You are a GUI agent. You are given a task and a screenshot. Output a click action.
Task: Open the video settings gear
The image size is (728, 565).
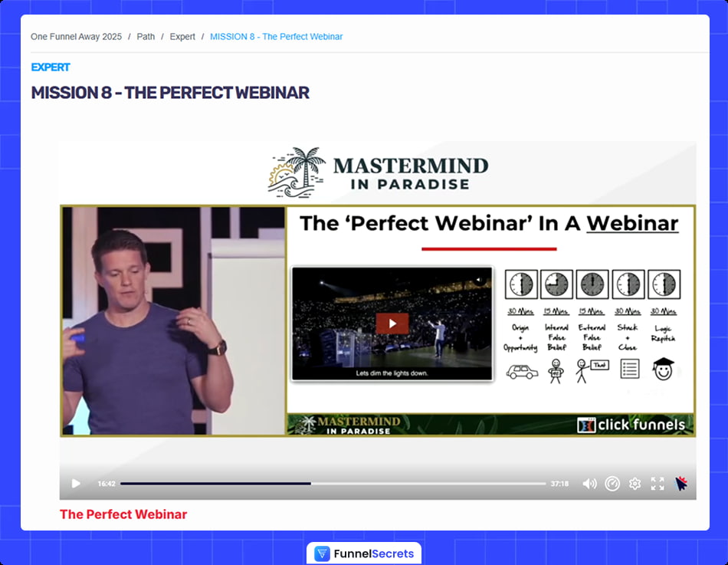(635, 483)
